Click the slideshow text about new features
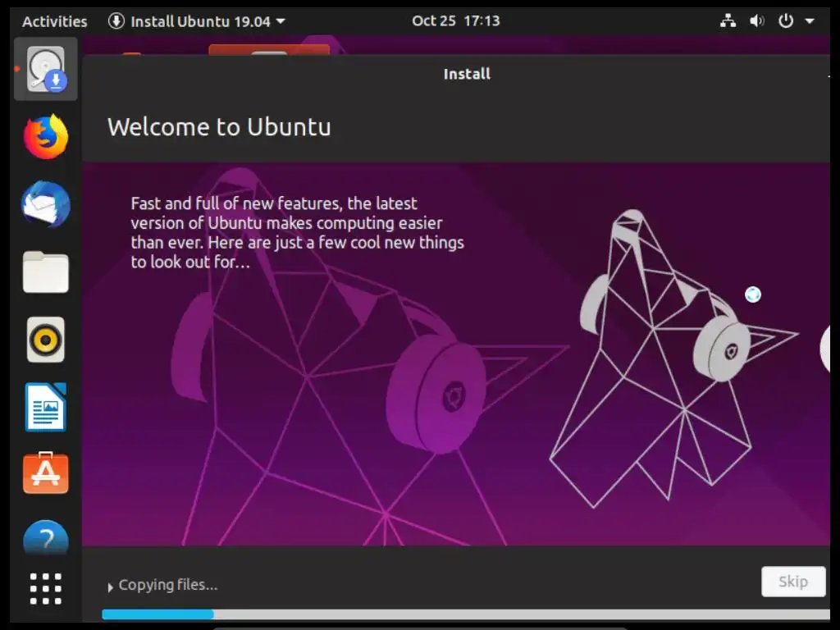 (297, 232)
